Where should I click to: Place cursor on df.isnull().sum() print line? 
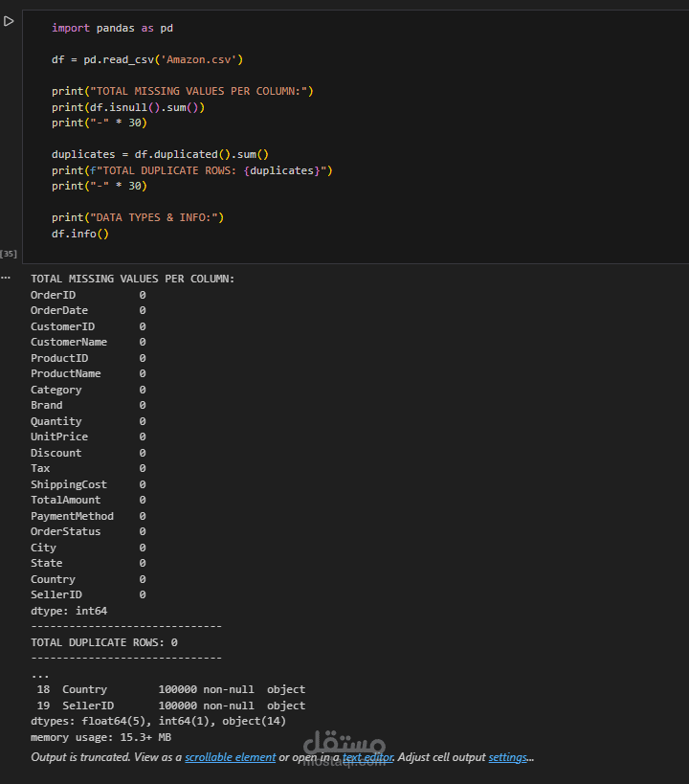pos(128,107)
